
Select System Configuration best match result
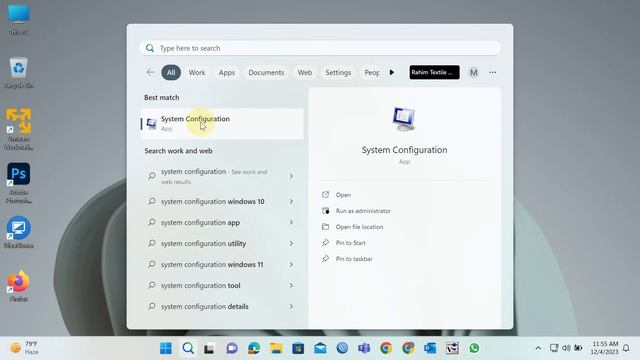222,123
